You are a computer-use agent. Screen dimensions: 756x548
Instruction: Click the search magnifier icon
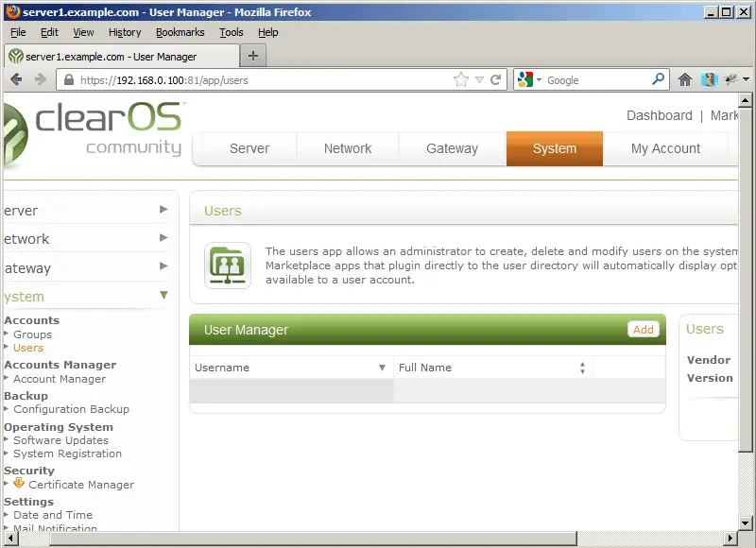tap(659, 80)
